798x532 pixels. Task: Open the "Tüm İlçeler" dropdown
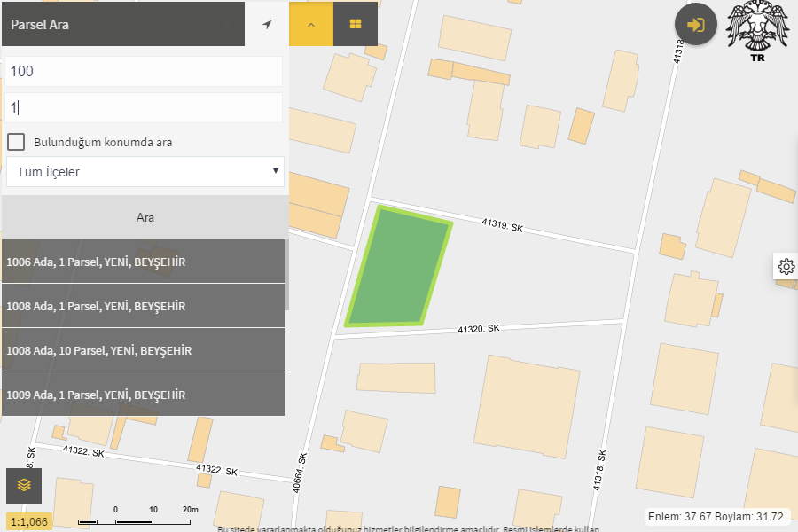(145, 172)
